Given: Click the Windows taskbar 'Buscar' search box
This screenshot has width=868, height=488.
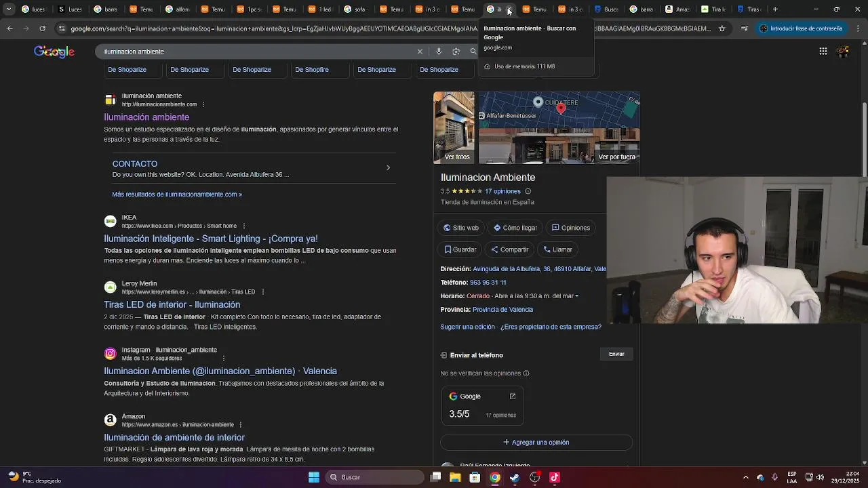Looking at the screenshot, I should coord(374,477).
